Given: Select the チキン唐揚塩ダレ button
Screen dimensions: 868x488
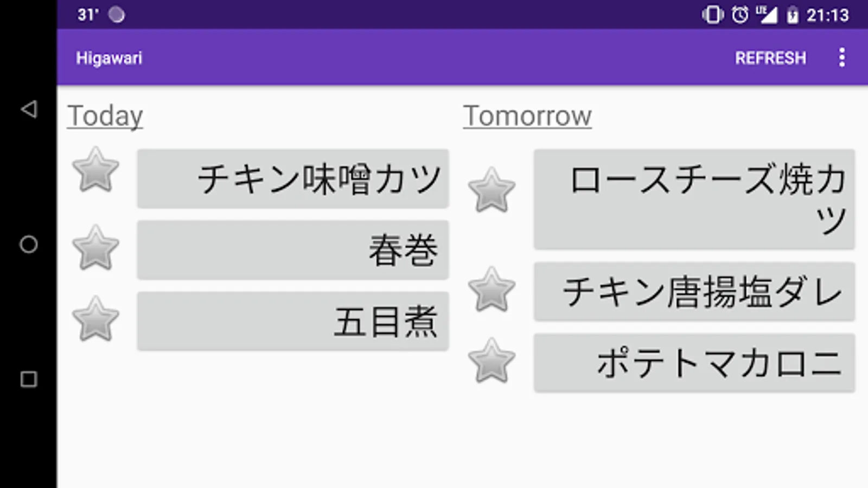Looking at the screenshot, I should 694,292.
